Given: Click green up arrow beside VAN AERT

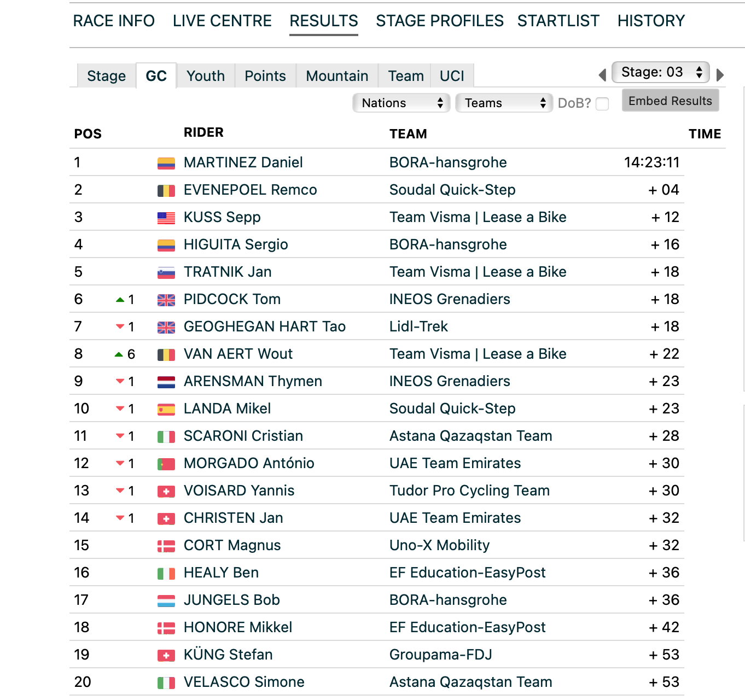Looking at the screenshot, I should pos(119,354).
